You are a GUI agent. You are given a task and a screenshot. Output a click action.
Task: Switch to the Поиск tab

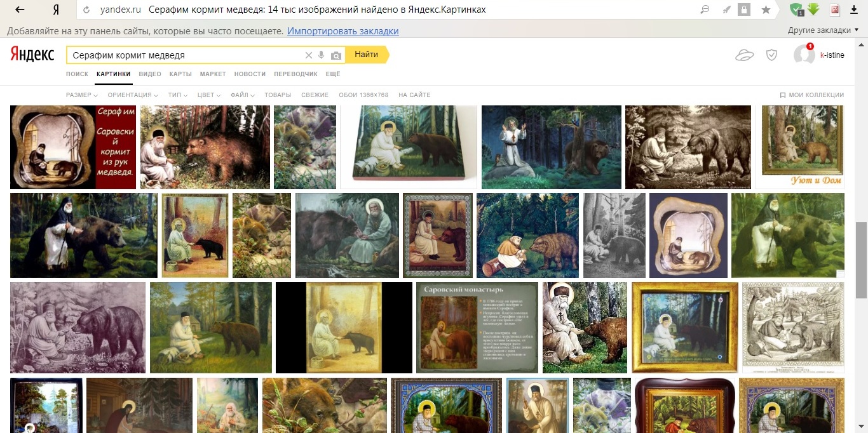pos(77,74)
